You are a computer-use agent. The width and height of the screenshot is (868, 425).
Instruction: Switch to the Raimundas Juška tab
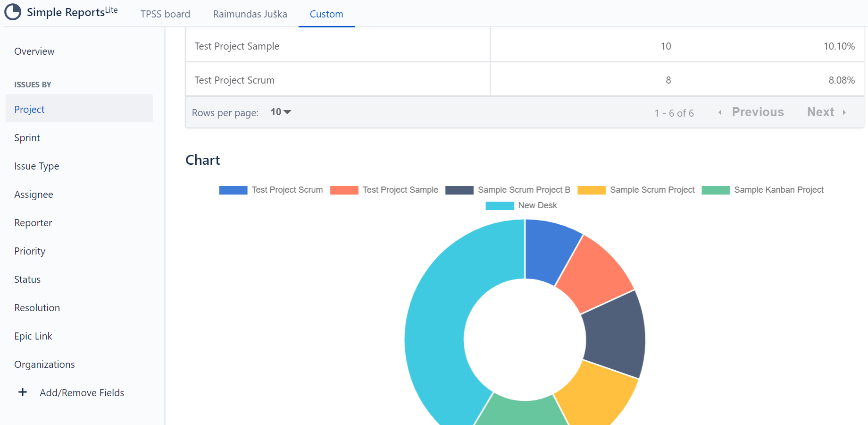click(x=250, y=14)
